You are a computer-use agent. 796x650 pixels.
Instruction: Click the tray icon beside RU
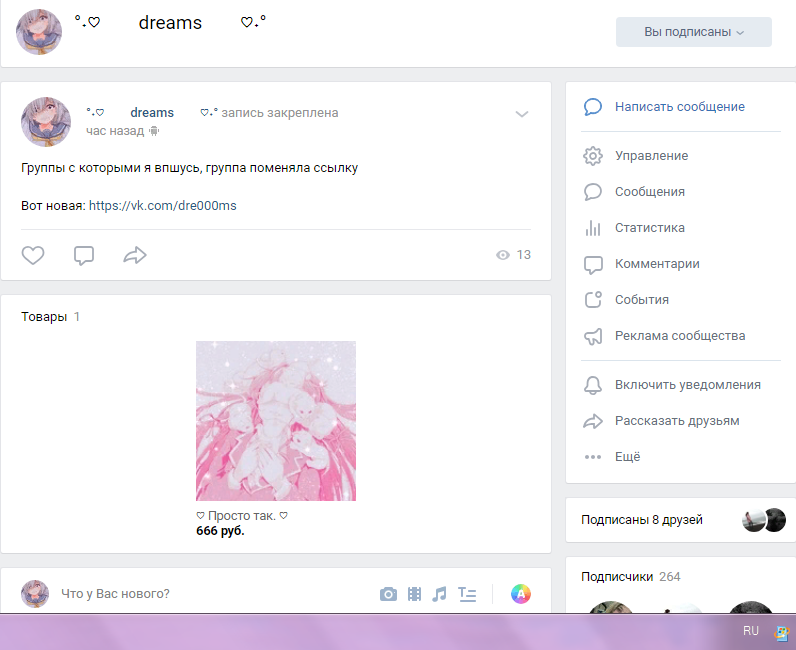pos(782,632)
